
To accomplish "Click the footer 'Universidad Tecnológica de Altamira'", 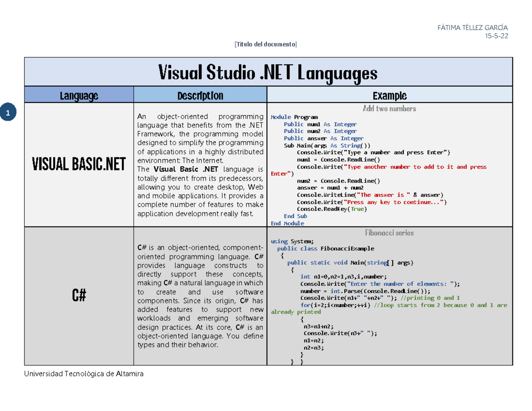I will click(x=84, y=374).
